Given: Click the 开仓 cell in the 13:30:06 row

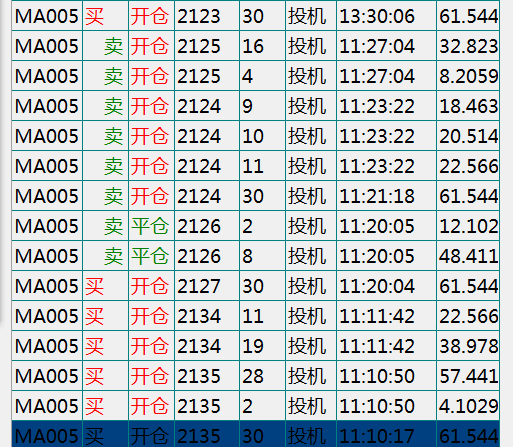Looking at the screenshot, I should point(151,16).
